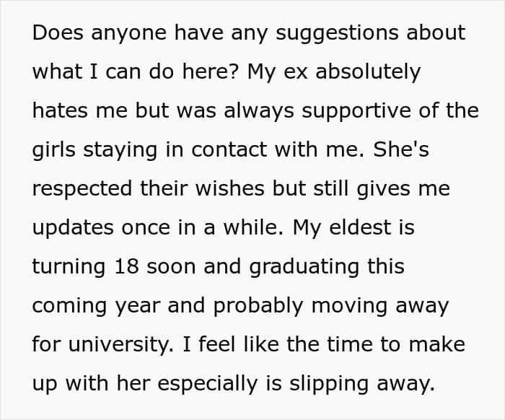Click the word 'contact' in fourth line
The image size is (505, 420).
click(229, 149)
